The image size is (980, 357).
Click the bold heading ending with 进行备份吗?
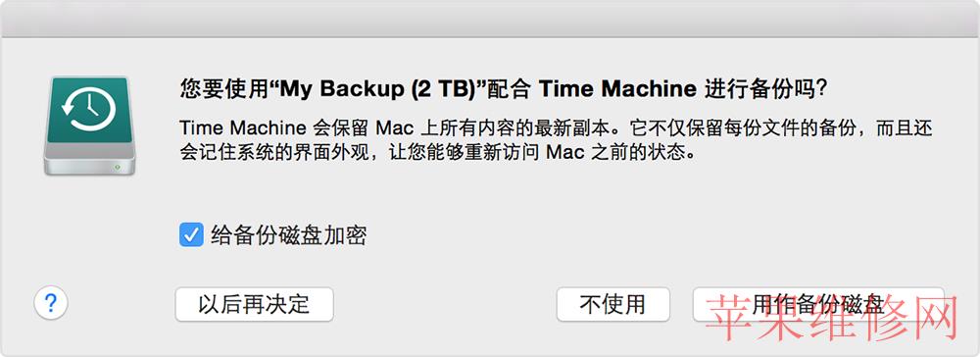(x=504, y=89)
